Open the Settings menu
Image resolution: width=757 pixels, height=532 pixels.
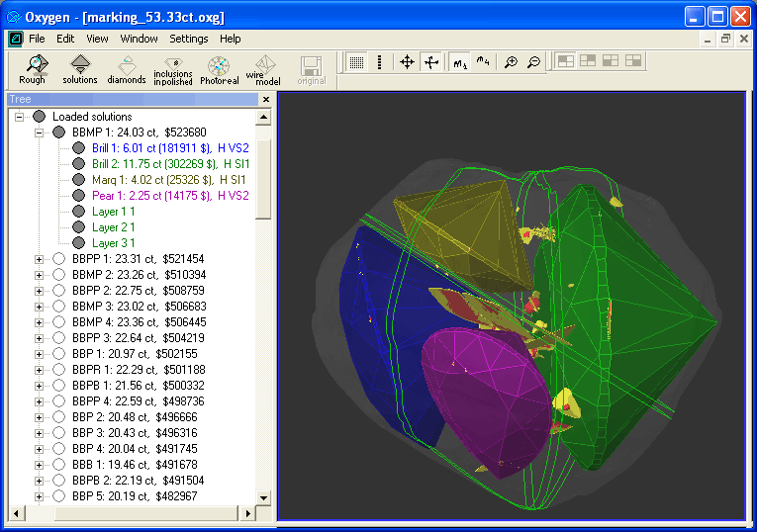coord(188,39)
